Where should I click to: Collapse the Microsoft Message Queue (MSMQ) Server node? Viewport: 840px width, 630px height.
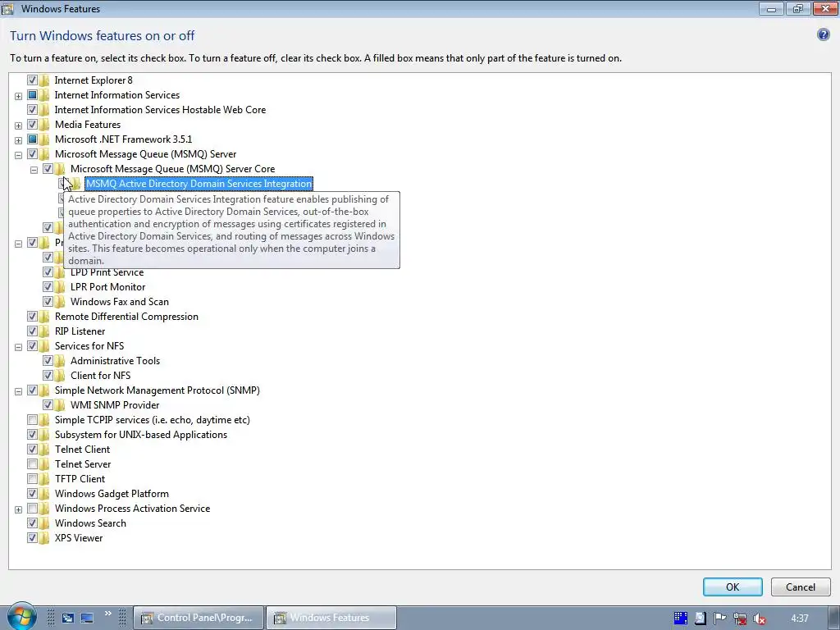coord(18,155)
